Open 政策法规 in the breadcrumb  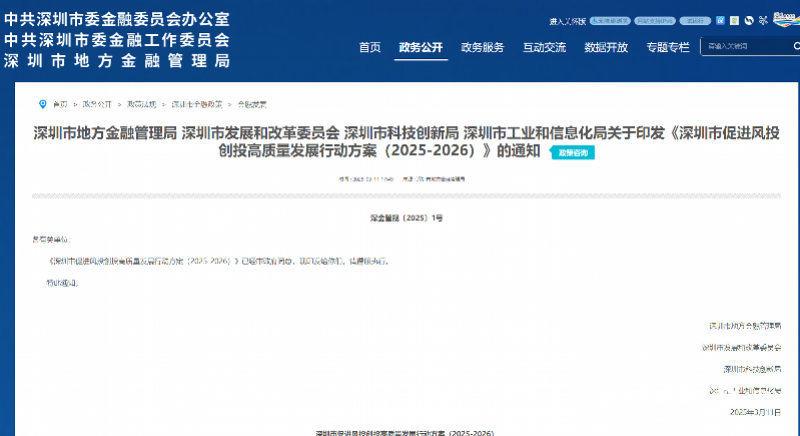141,104
